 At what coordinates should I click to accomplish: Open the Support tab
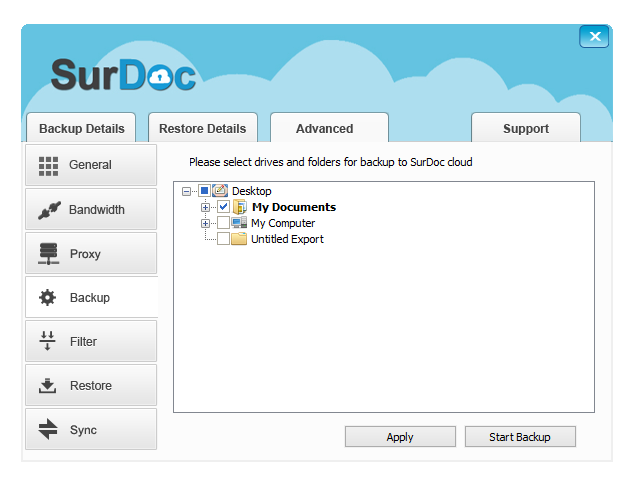pos(526,128)
